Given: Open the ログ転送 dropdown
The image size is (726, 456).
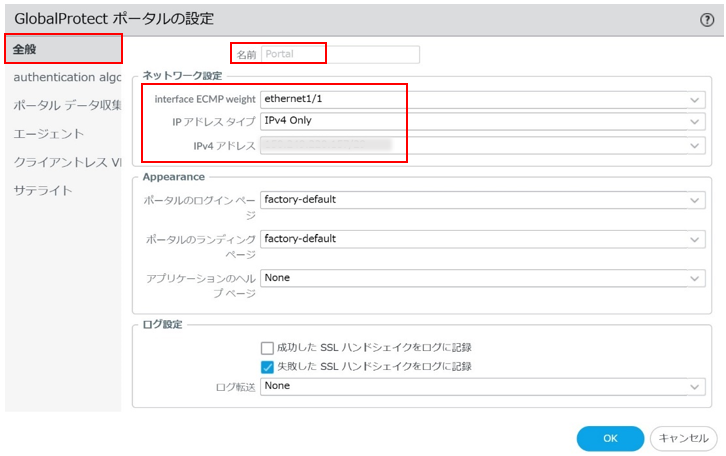Looking at the screenshot, I should coord(482,387).
